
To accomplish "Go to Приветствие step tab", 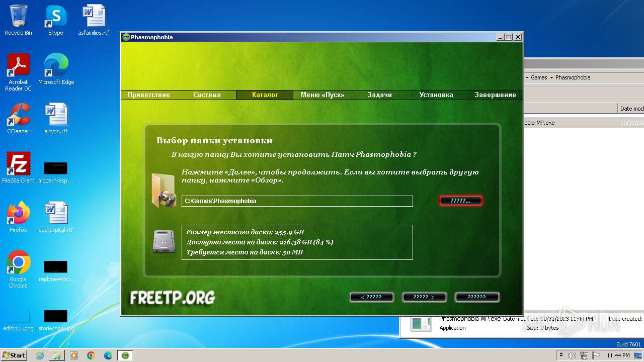I will click(149, 95).
